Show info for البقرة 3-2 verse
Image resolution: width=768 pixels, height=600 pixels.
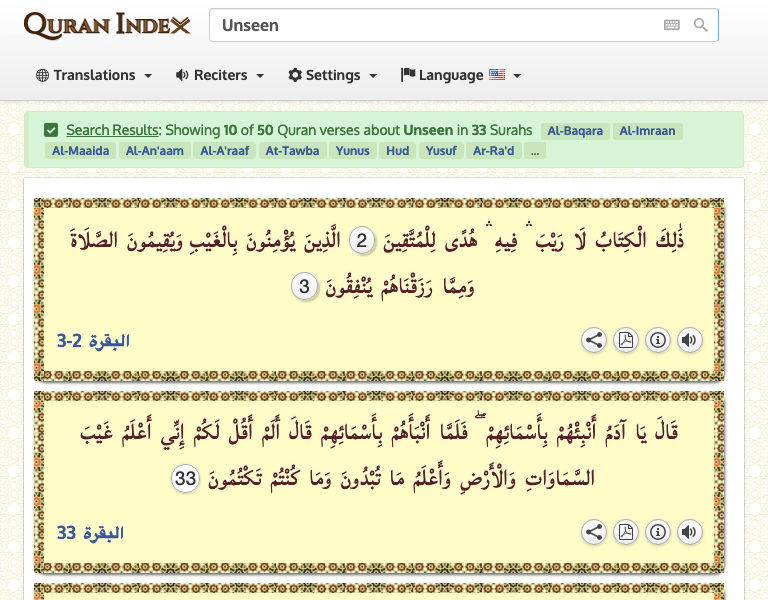click(657, 340)
